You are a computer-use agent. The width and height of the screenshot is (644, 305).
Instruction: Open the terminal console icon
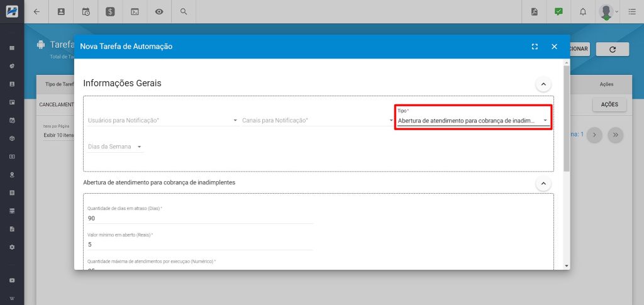coord(135,11)
